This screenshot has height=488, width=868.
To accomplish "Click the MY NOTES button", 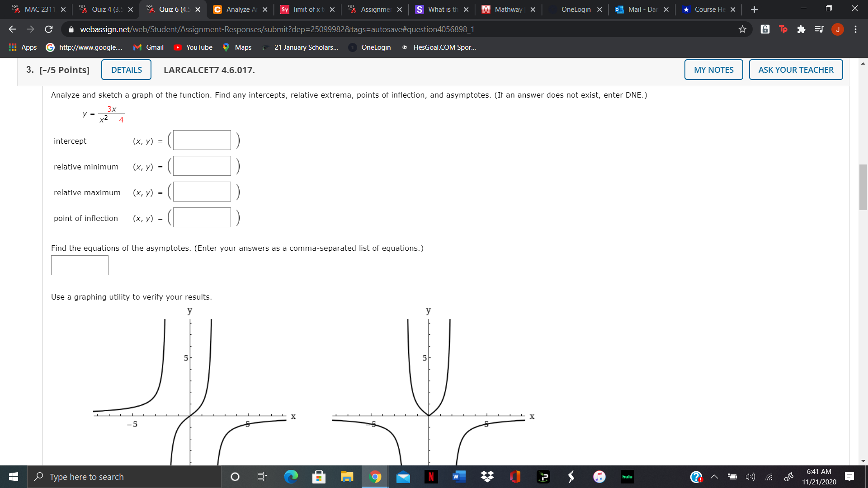I will coord(714,70).
